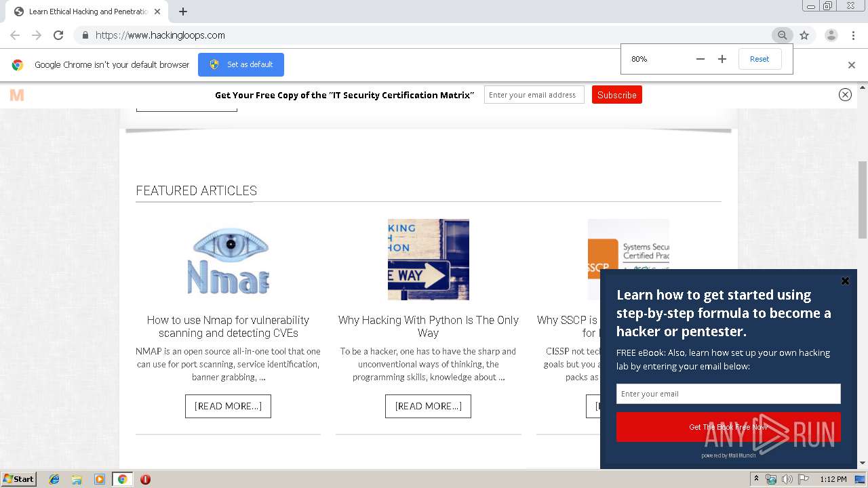Click the padlock site info icon
The width and height of the screenshot is (868, 488).
point(85,35)
